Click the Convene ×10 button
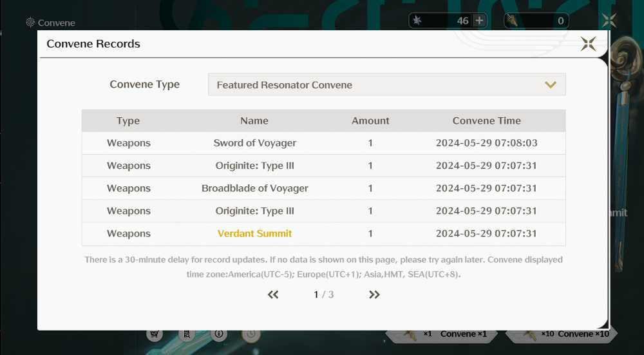644x355 pixels. pos(561,334)
